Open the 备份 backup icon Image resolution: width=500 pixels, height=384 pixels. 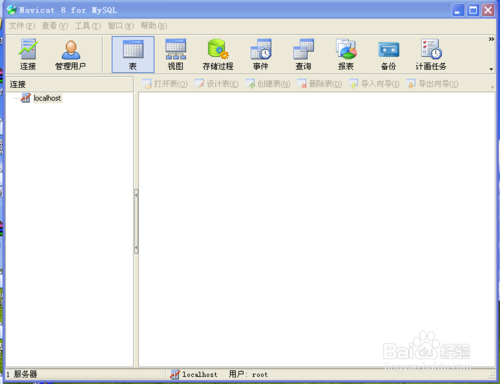(389, 55)
